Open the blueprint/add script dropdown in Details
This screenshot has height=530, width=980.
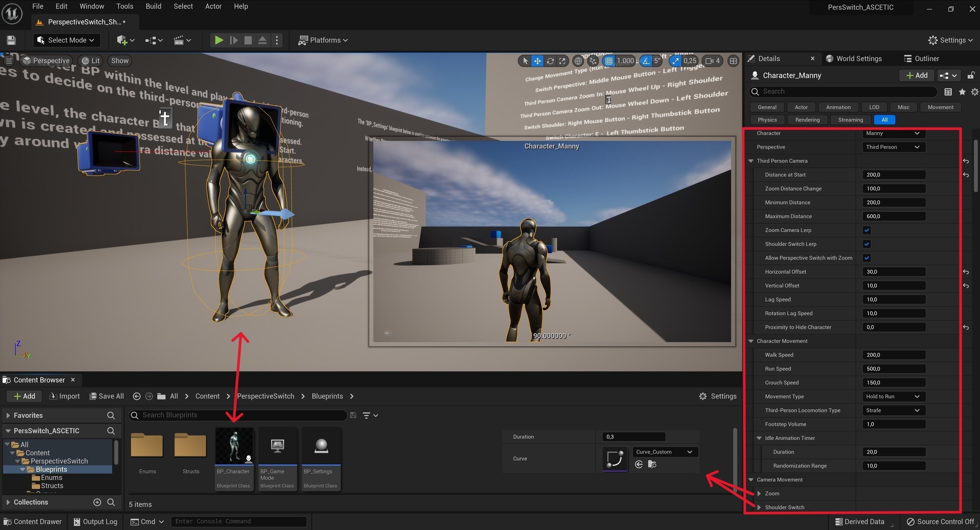(x=949, y=75)
